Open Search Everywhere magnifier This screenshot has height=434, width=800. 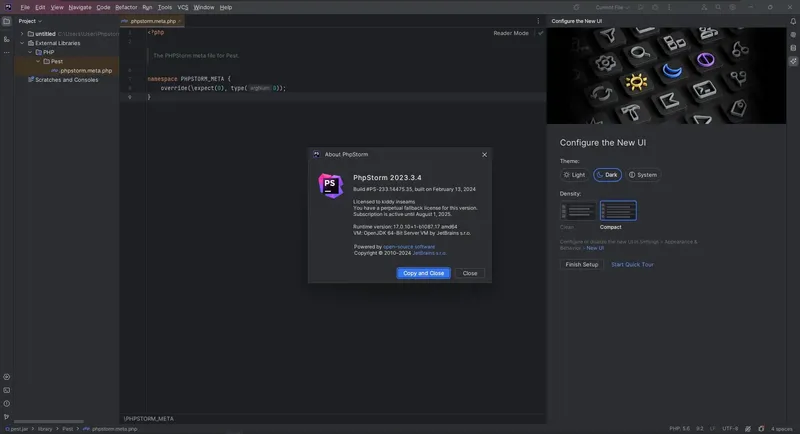tap(718, 7)
